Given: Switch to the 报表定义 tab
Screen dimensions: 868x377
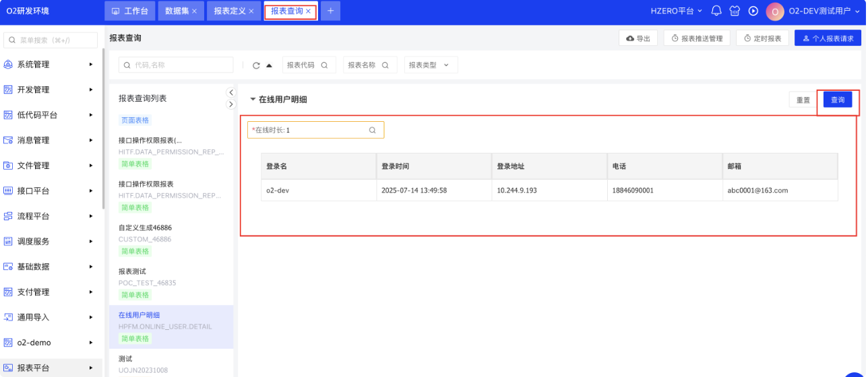Looking at the screenshot, I should point(233,11).
